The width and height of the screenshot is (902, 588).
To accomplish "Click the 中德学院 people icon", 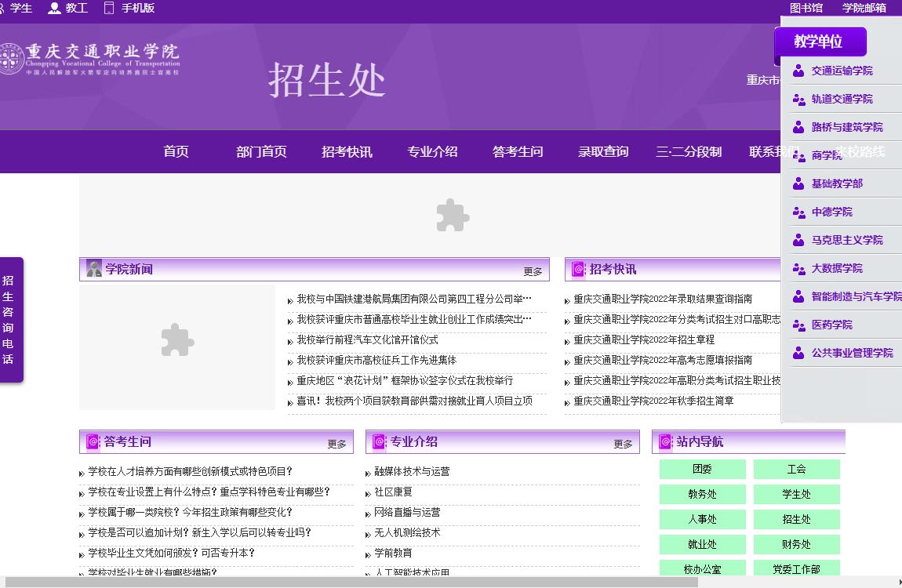I will point(798,212).
